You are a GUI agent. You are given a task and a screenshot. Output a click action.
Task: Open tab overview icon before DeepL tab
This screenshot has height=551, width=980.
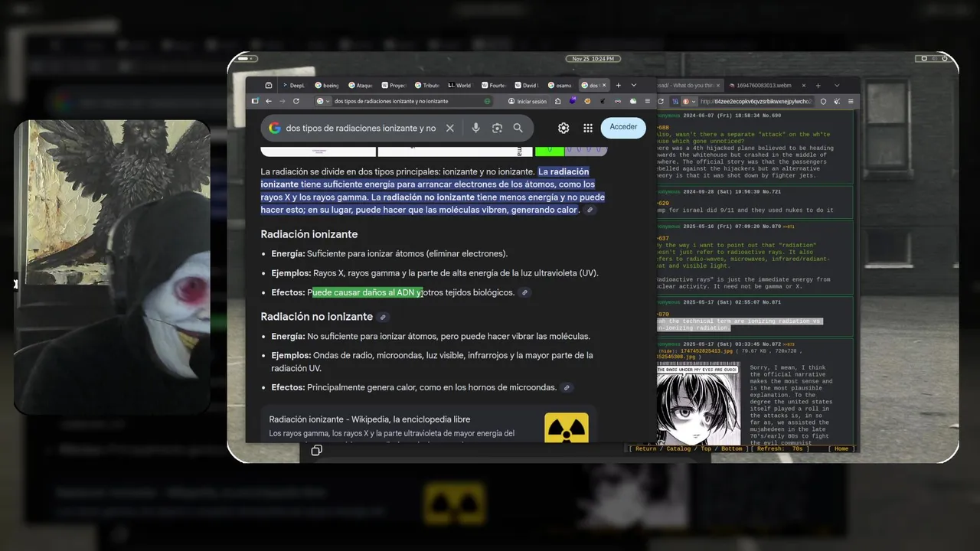[x=268, y=85]
